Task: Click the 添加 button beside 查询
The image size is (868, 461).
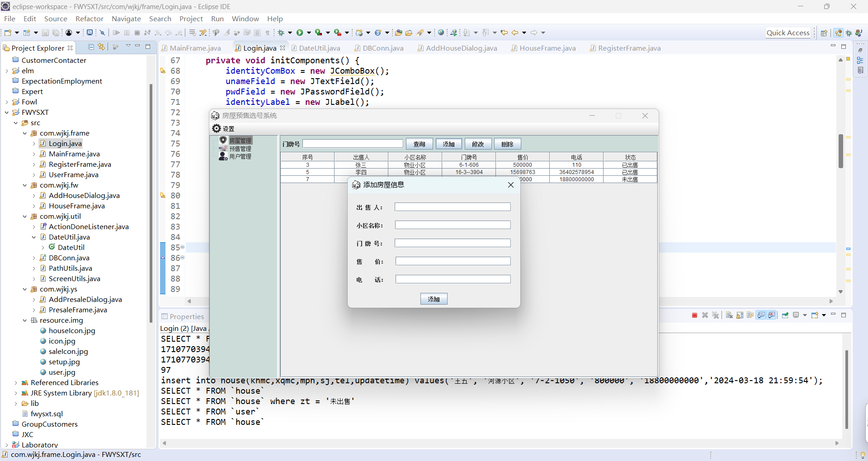Action: pyautogui.click(x=448, y=144)
